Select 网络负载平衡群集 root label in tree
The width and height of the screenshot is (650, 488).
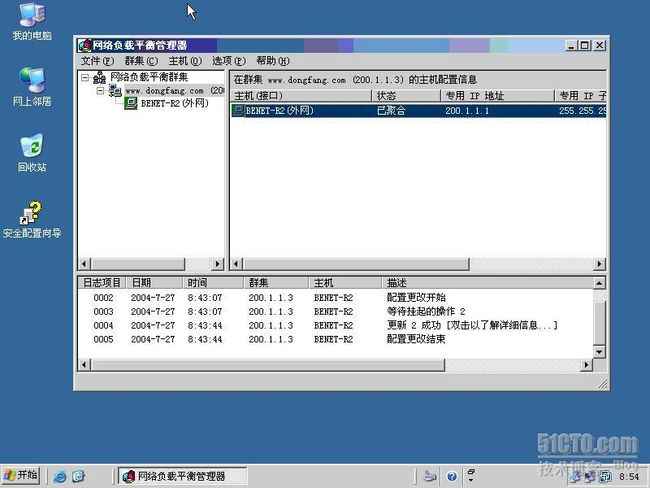(149, 77)
